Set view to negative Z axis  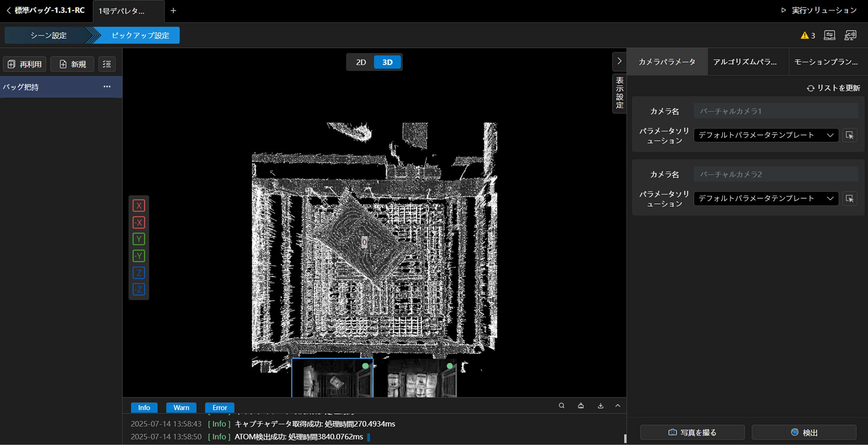[139, 289]
